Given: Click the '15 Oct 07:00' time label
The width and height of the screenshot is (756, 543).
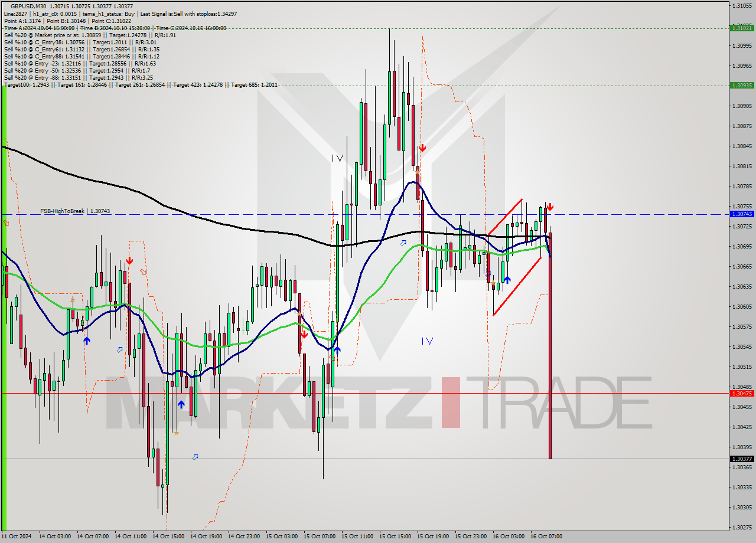Looking at the screenshot, I should 319,537.
